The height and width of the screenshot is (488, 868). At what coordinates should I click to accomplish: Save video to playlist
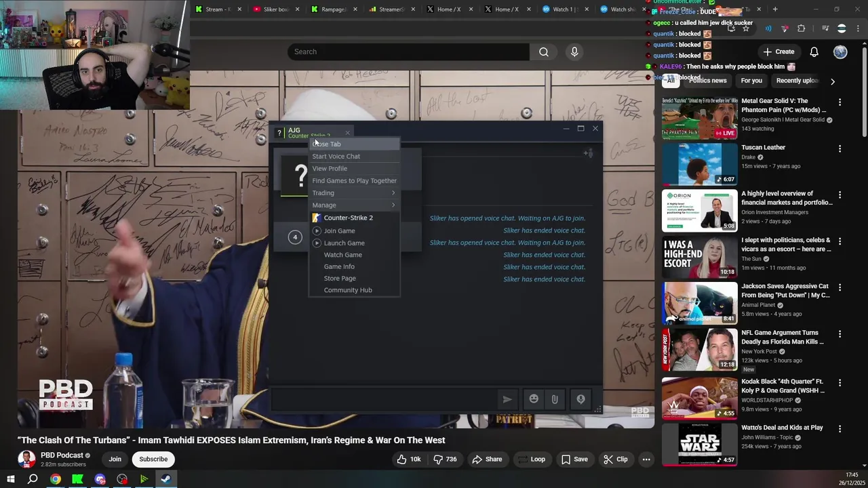(x=574, y=460)
